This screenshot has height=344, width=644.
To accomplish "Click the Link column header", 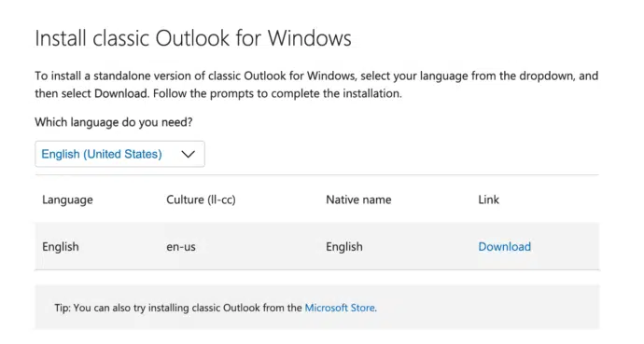I will (x=488, y=200).
